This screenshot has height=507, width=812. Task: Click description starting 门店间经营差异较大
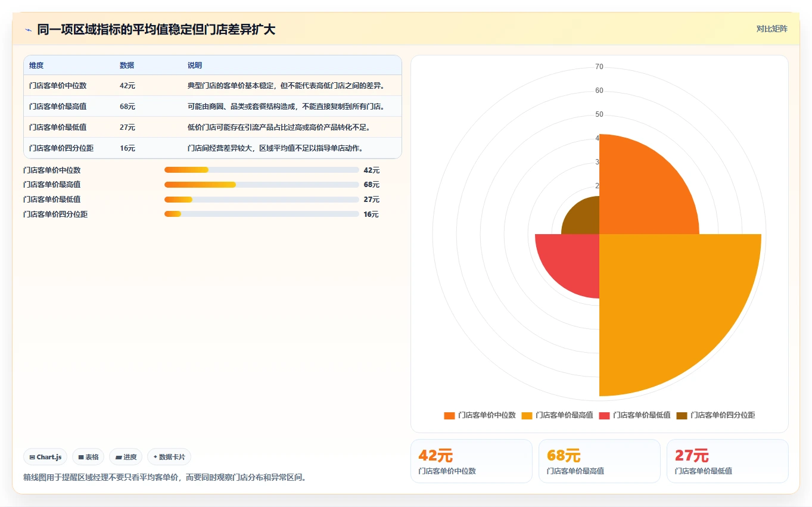(275, 148)
